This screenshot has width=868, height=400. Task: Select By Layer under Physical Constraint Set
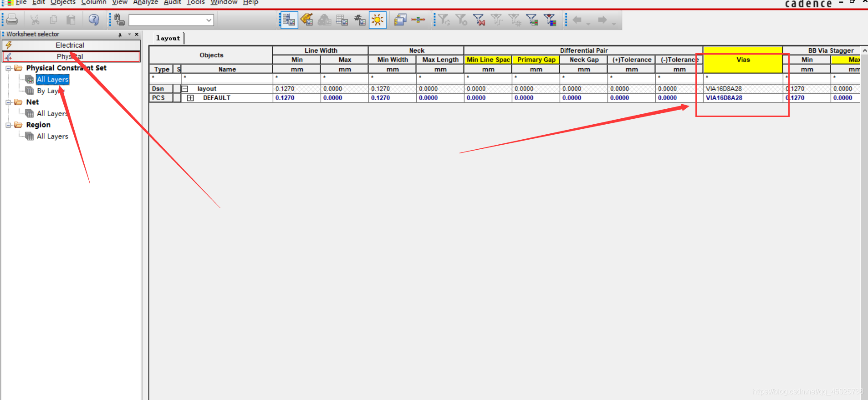click(50, 91)
